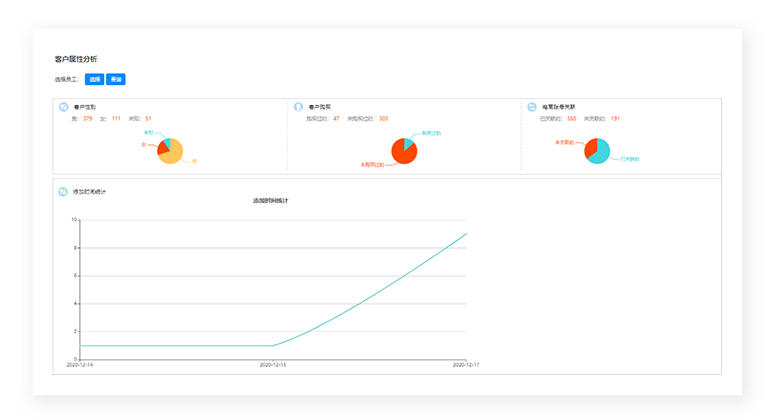This screenshot has height=420, width=774.
Task: Click the not-purchased count value 303
Action: tap(384, 119)
